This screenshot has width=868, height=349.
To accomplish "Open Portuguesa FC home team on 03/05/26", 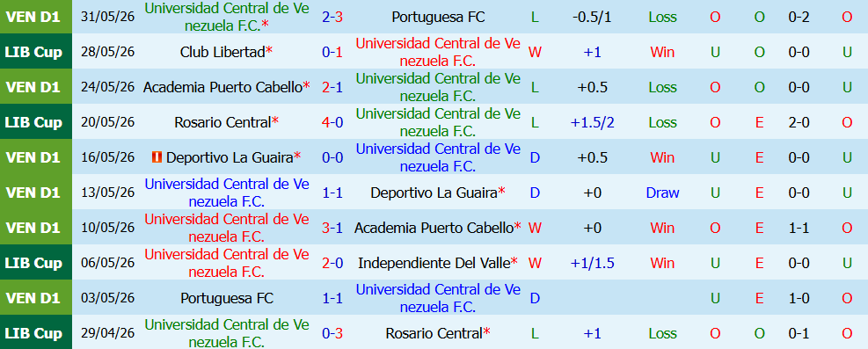I will (x=226, y=298).
